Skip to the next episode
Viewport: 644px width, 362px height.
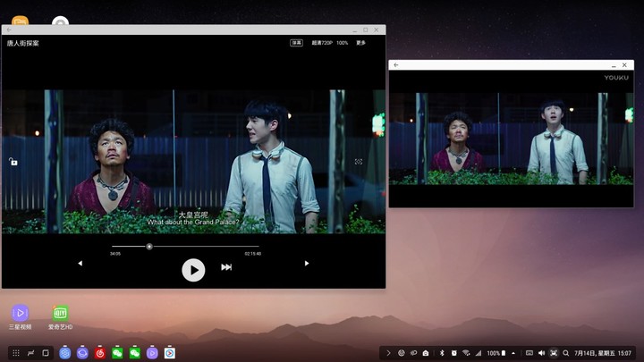pyautogui.click(x=226, y=267)
